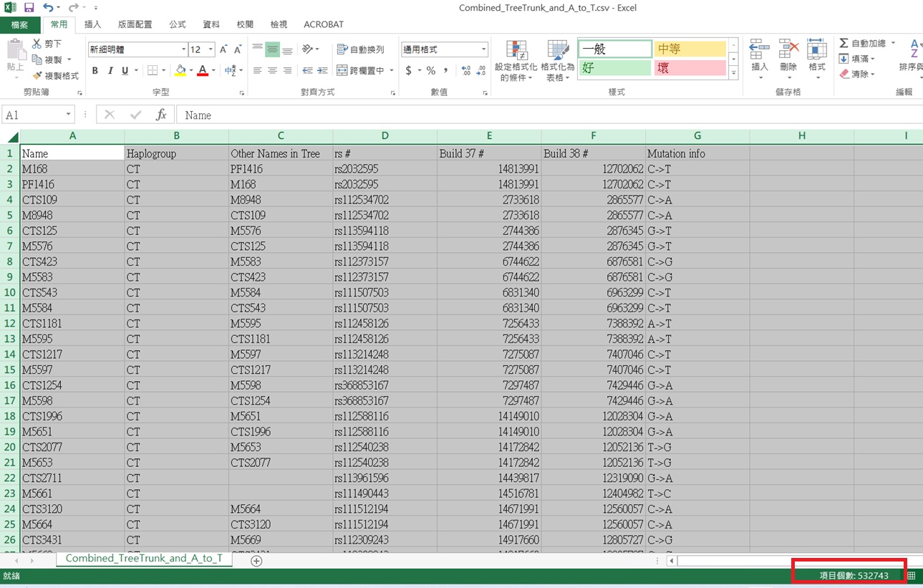923x588 pixels.
Task: Select the Combined_TreeTrunk_and_A_to_T sheet tab
Action: pos(144,558)
